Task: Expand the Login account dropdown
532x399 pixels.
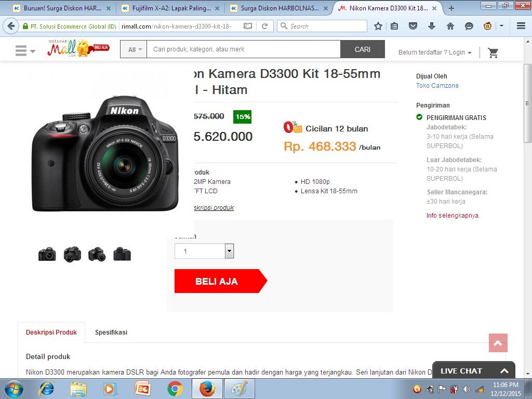Action: tap(435, 52)
